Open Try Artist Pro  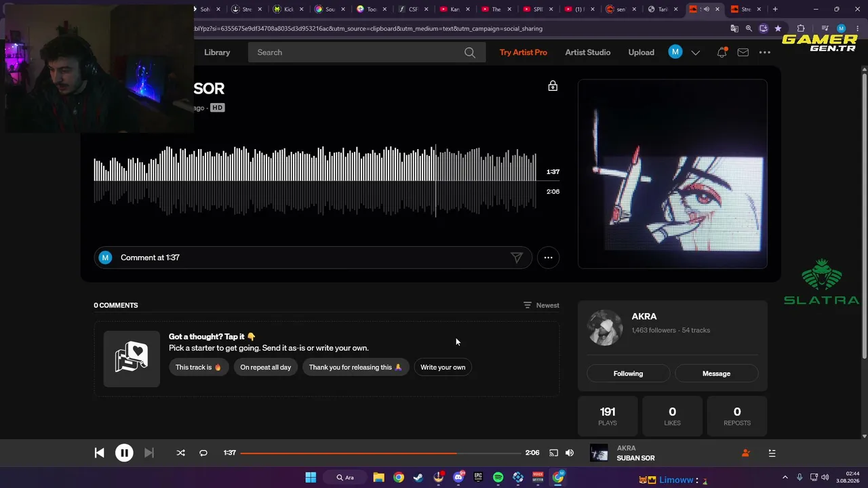(524, 52)
